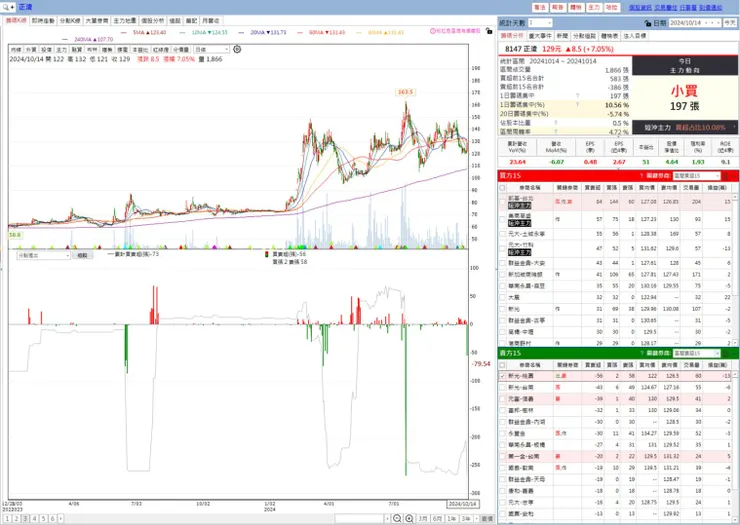Go to chart page 5

(43, 518)
